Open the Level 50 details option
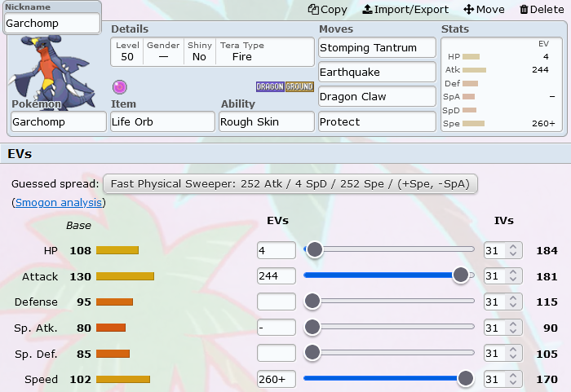571x392 pixels. point(127,51)
